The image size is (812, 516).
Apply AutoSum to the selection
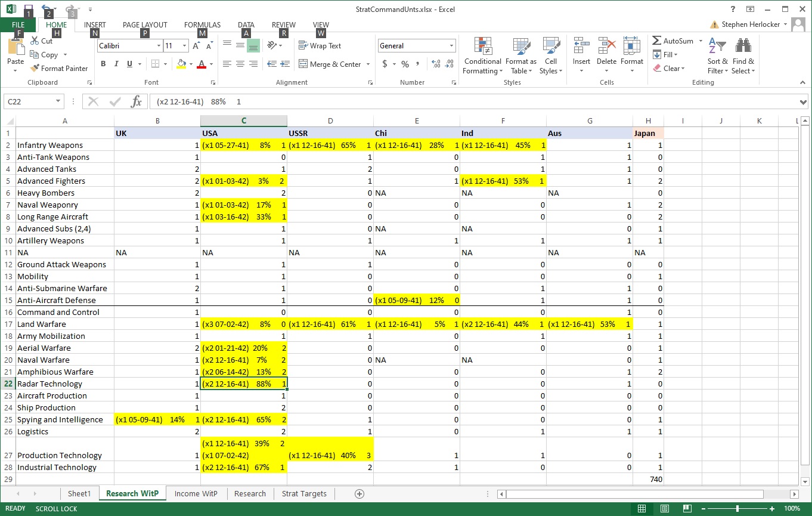click(673, 41)
